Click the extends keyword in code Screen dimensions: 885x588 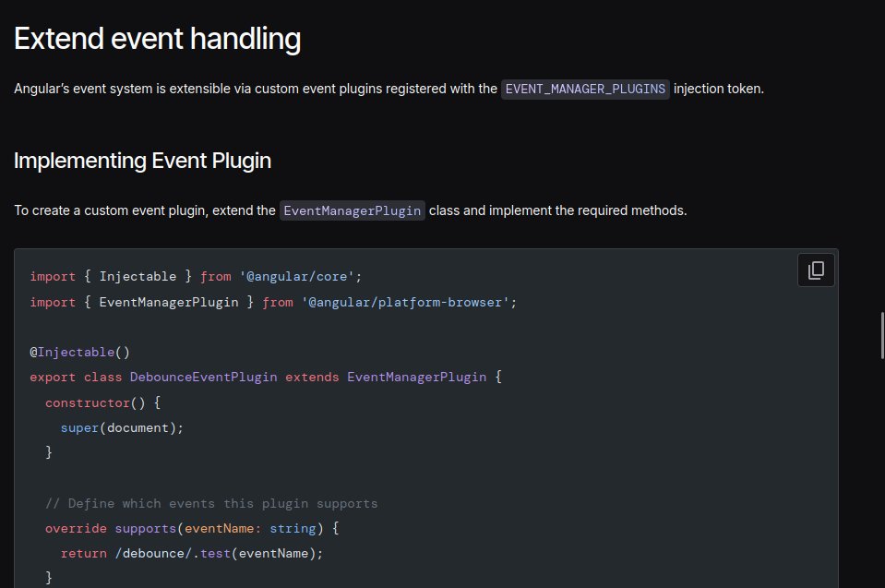coord(312,377)
